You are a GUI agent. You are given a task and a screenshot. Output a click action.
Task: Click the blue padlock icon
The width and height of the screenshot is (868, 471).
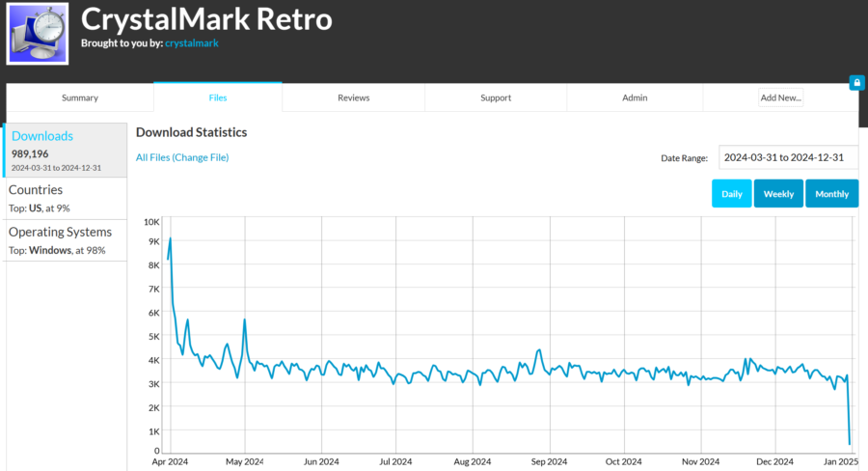coord(855,83)
